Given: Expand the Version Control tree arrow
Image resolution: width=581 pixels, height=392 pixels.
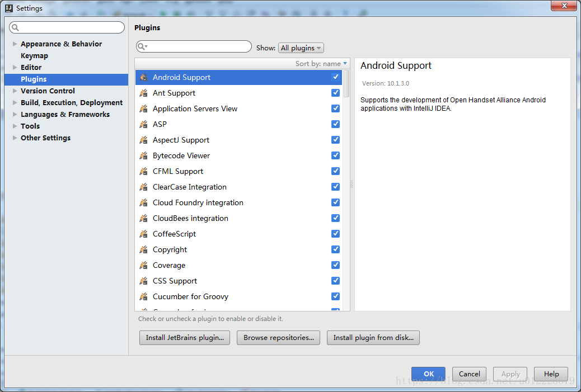Looking at the screenshot, I should click(x=15, y=91).
